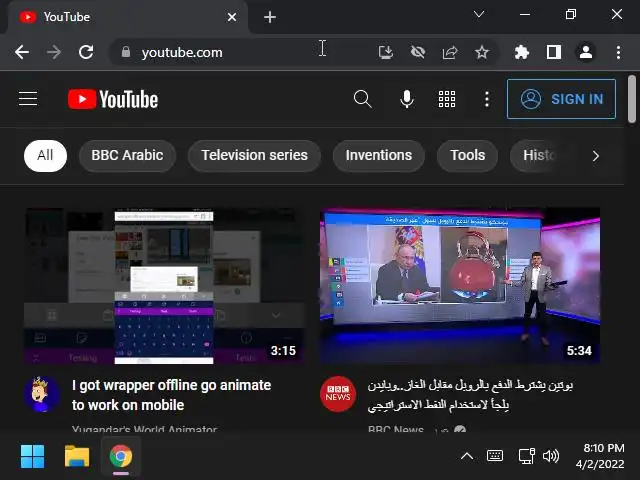Viewport: 640px width, 480px height.
Task: Select the Television series chip
Action: pos(254,156)
